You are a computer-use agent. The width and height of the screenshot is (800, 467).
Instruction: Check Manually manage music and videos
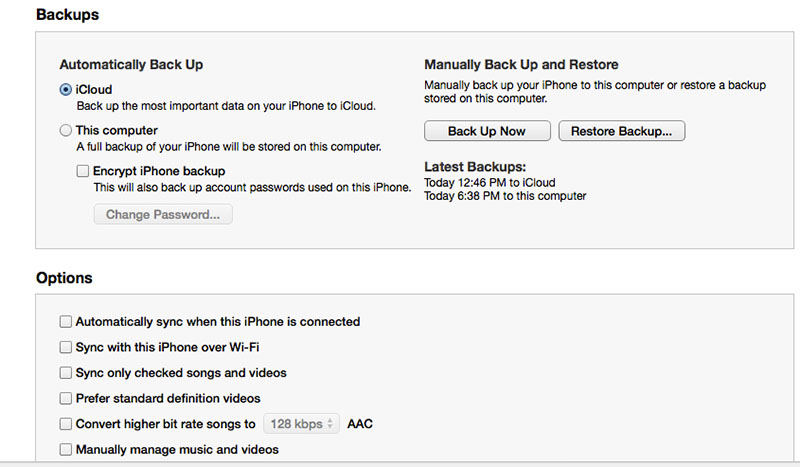click(x=66, y=450)
